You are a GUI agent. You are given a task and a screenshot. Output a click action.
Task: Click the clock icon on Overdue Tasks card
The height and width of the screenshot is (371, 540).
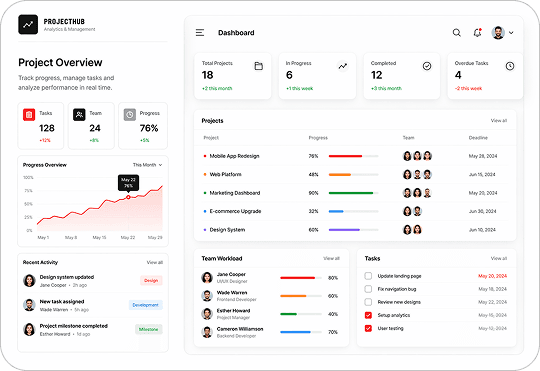click(510, 66)
